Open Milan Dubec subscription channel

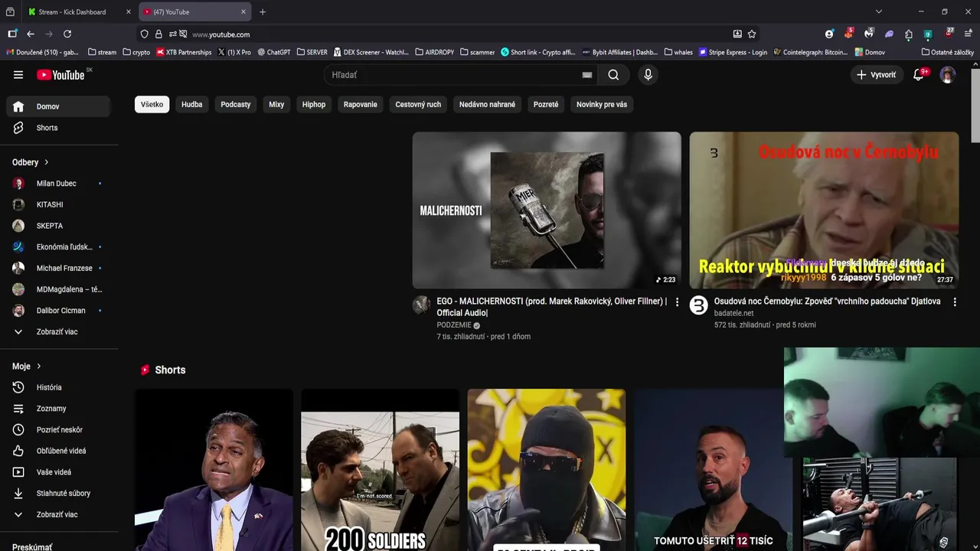coord(58,184)
